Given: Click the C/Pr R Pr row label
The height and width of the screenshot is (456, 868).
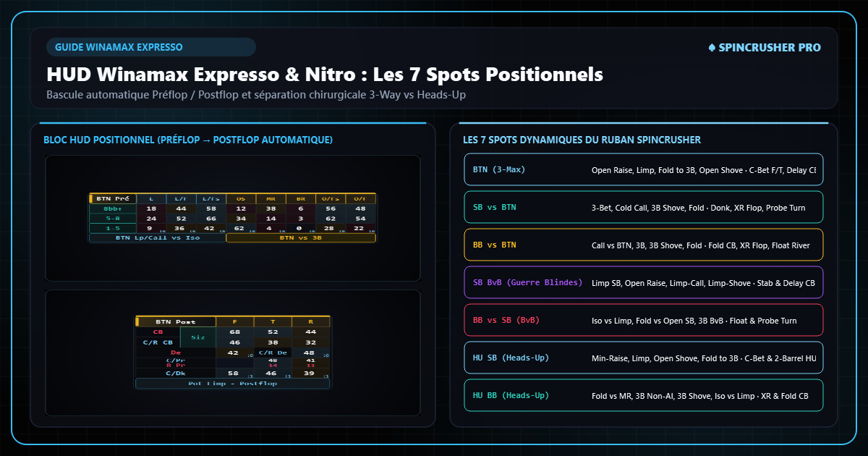Looking at the screenshot, I should point(176,363).
